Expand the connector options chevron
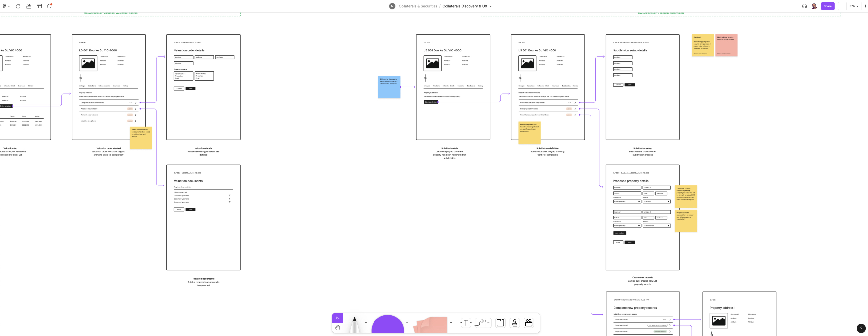The width and height of the screenshot is (868, 336). 488,323
